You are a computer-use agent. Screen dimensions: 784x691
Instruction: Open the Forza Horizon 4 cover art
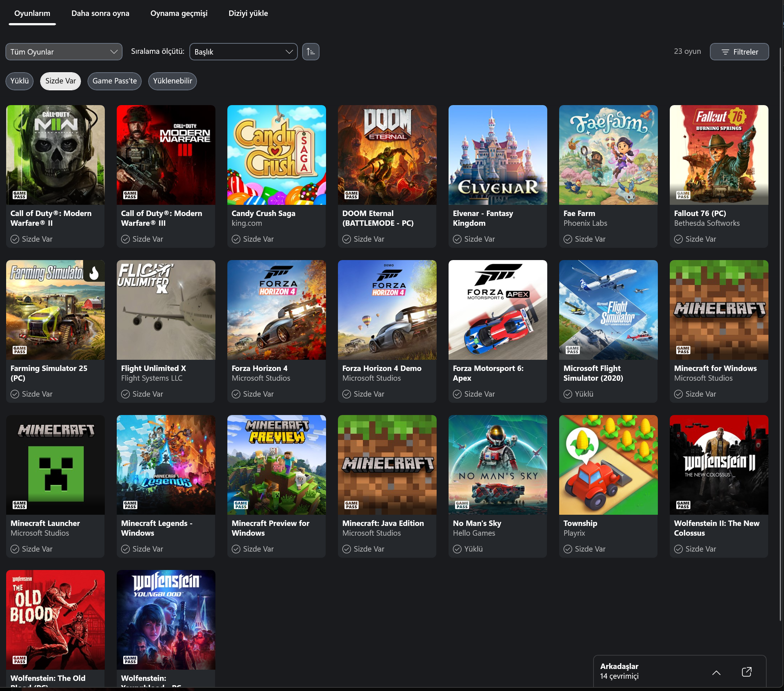tap(277, 310)
